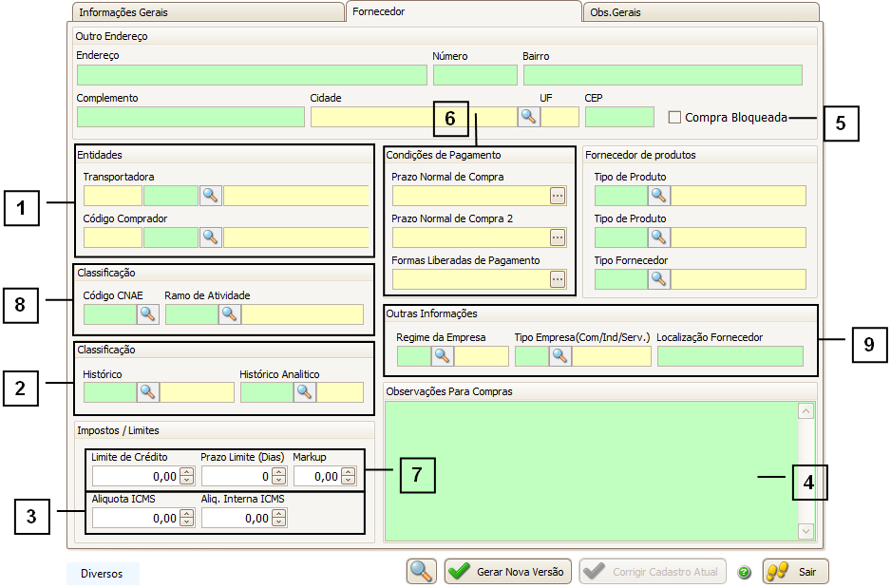Click the Gerar Nova Versão button
The width and height of the screenshot is (891, 588).
[508, 572]
